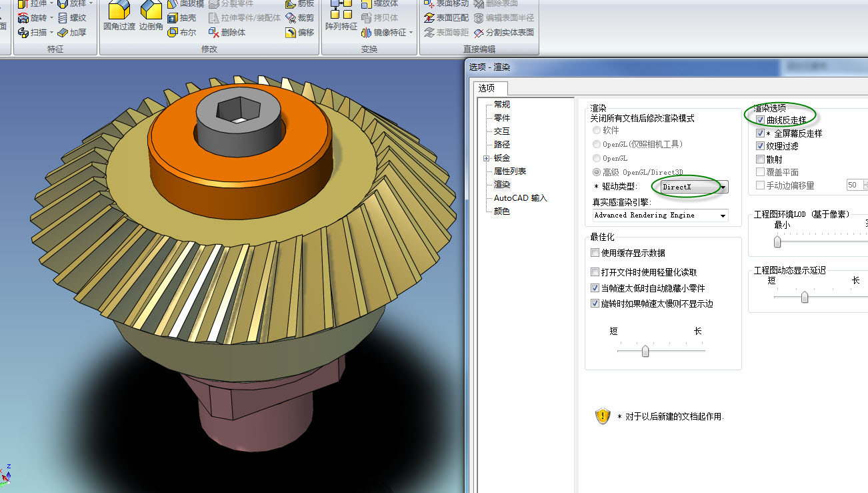Viewport: 868px width, 493px height.
Task: Select the 删除体 delete body tool
Action: pos(227,32)
